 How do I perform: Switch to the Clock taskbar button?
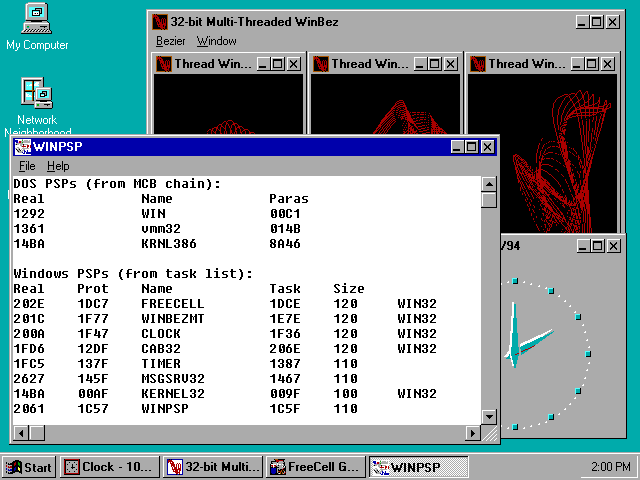(109, 467)
